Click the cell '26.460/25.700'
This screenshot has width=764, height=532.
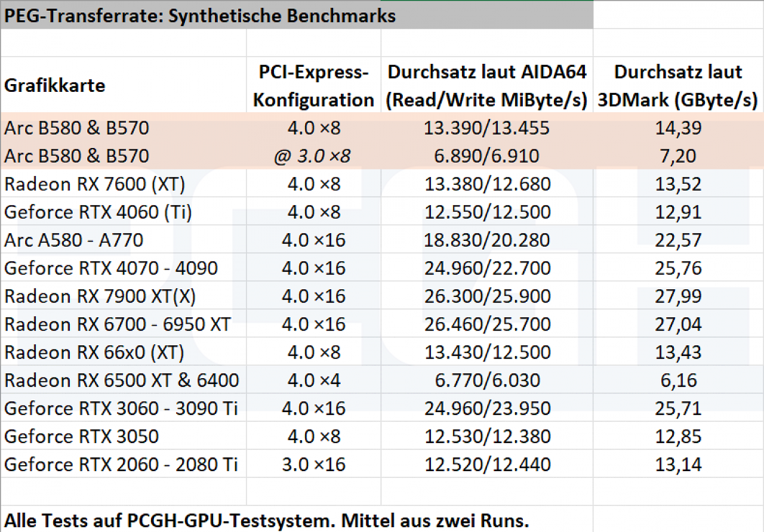(x=487, y=323)
